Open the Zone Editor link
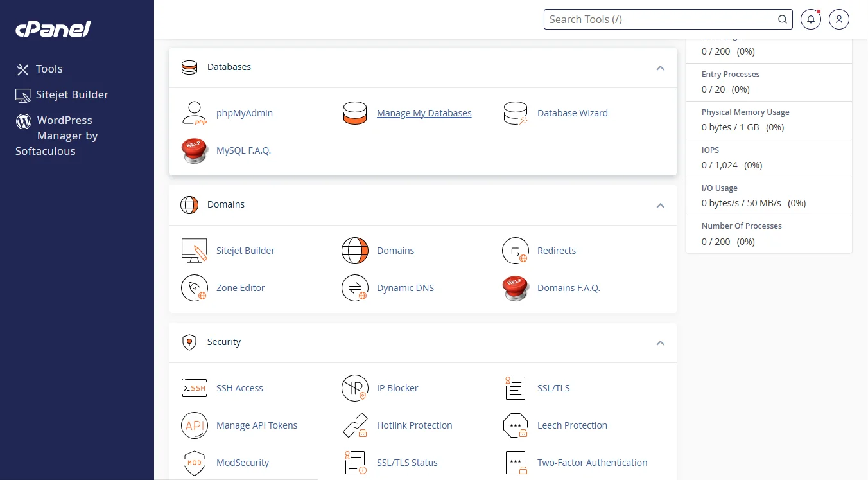The height and width of the screenshot is (480, 868). (241, 288)
